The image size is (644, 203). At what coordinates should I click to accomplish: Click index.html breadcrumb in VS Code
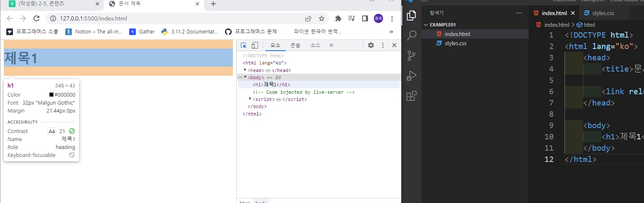553,25
